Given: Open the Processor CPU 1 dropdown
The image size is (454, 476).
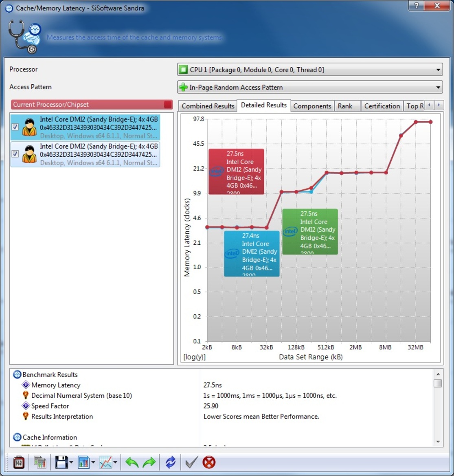Looking at the screenshot, I should [310, 70].
